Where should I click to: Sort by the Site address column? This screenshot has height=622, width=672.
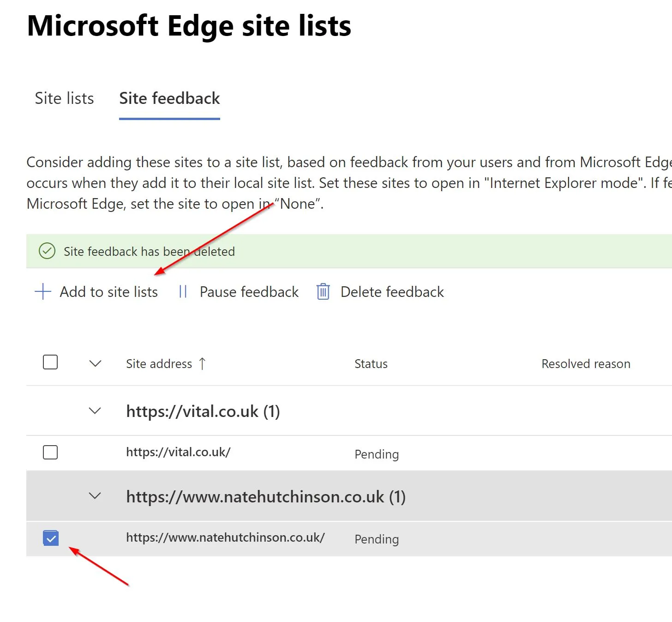coord(159,364)
